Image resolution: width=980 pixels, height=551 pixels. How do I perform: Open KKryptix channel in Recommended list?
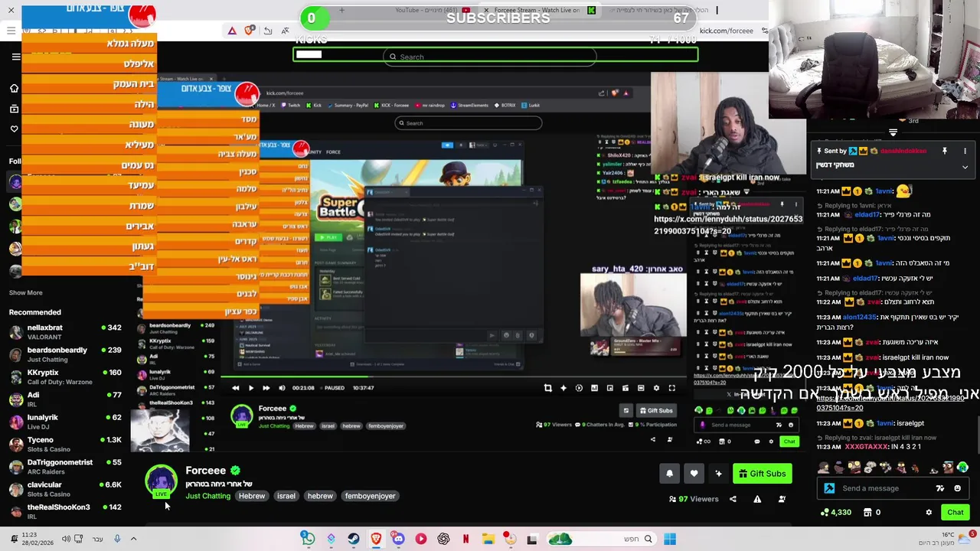(65, 377)
